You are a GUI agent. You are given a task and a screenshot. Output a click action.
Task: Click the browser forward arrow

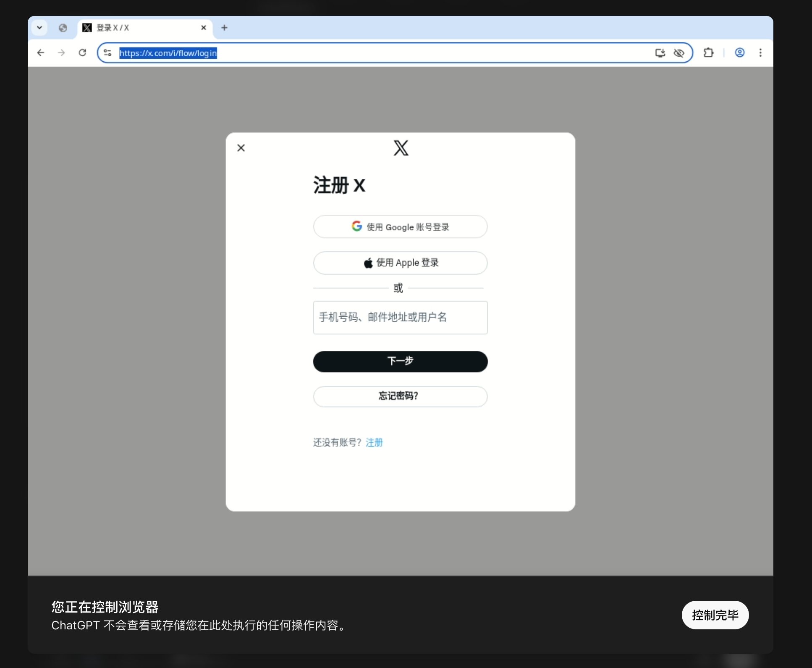click(61, 53)
